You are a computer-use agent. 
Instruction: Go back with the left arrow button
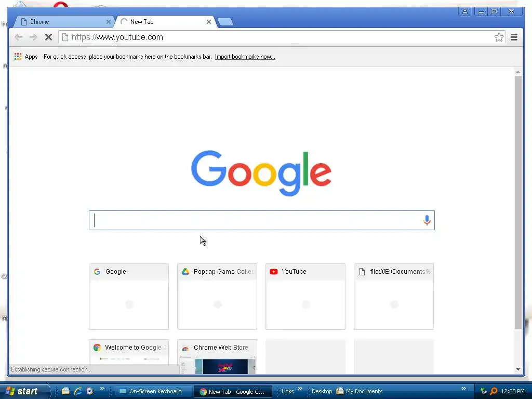18,37
